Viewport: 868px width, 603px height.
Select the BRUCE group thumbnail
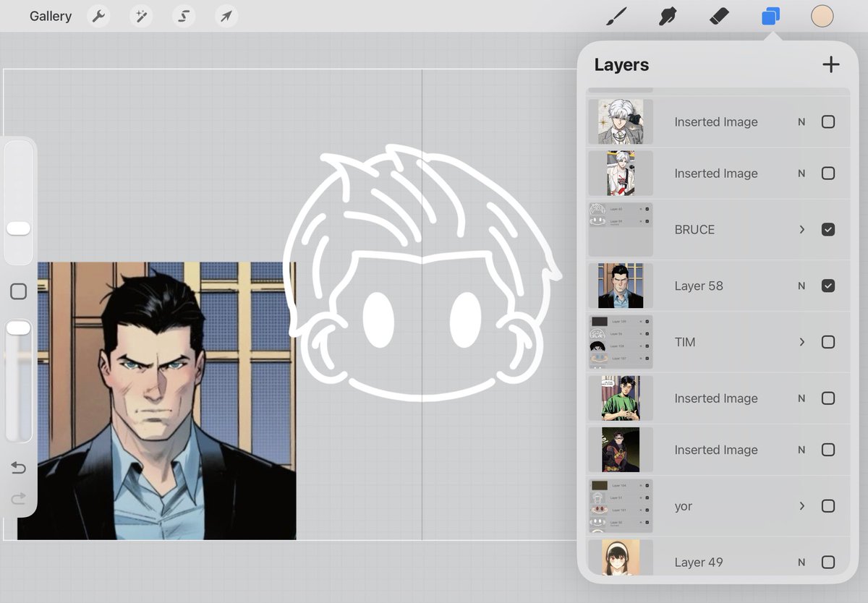tap(621, 229)
